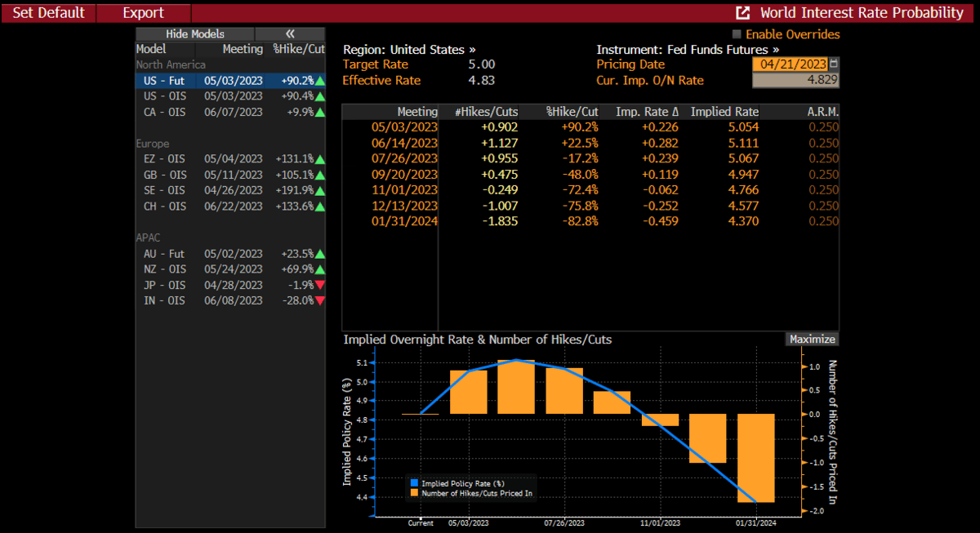Click the green up arrow on AU - Fut row

pos(320,254)
